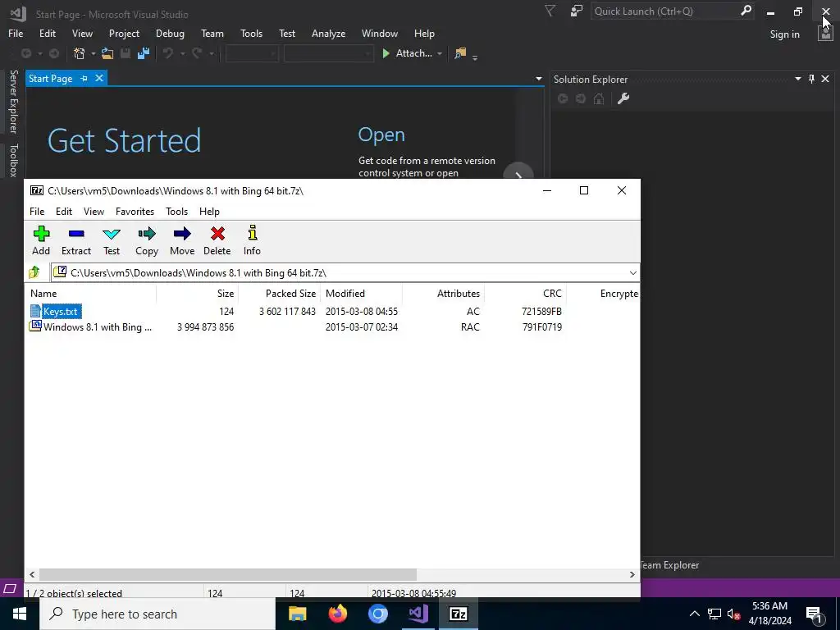Open Solution Explorer window position dropdown

797,80
